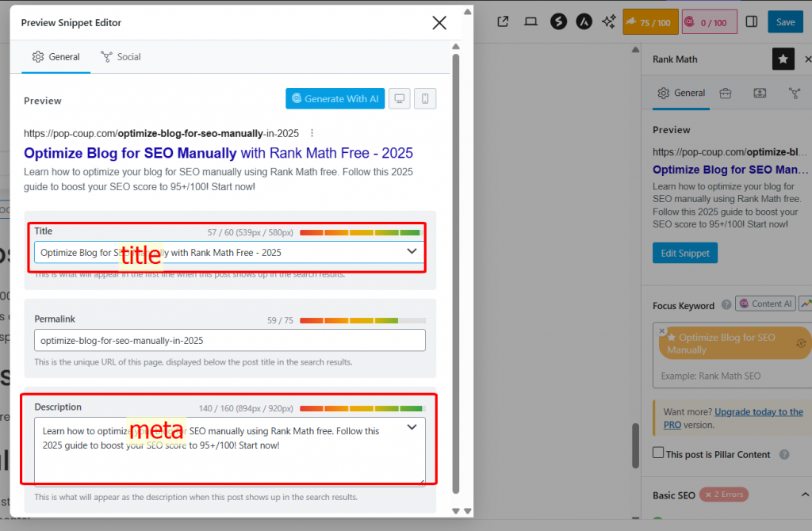812x531 pixels.
Task: Click the snippet editor vertical scrollbar
Action: click(456, 273)
